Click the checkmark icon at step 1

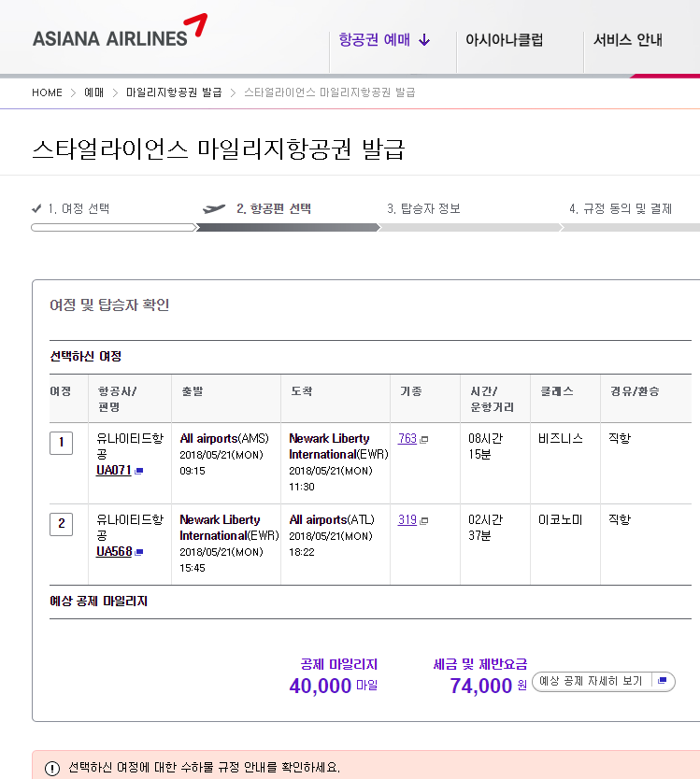click(36, 208)
